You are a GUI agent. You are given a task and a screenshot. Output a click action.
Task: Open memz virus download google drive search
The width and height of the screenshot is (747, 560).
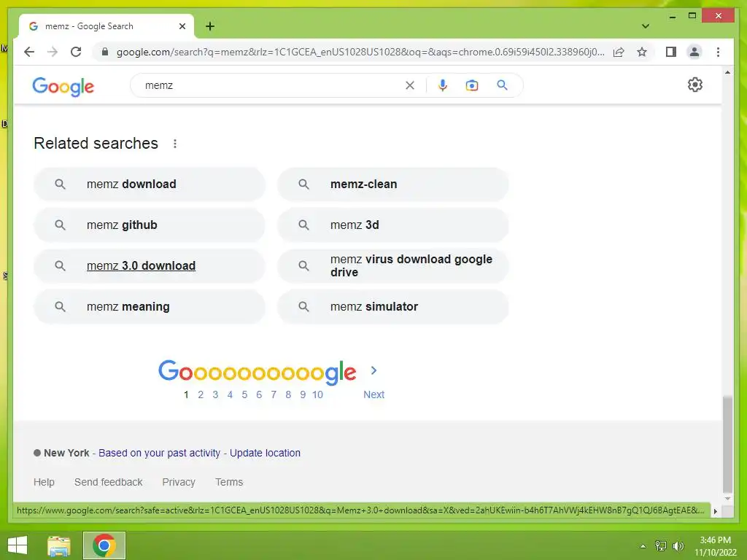click(393, 265)
